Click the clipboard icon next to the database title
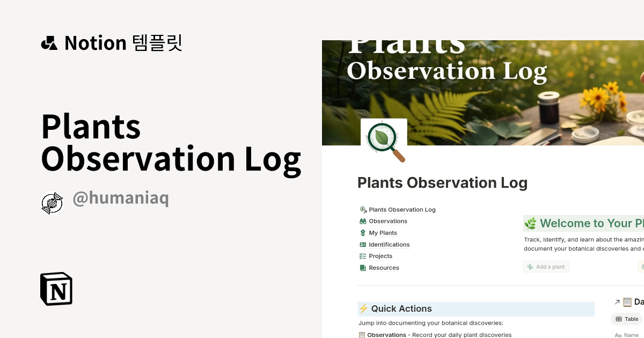 pyautogui.click(x=627, y=302)
